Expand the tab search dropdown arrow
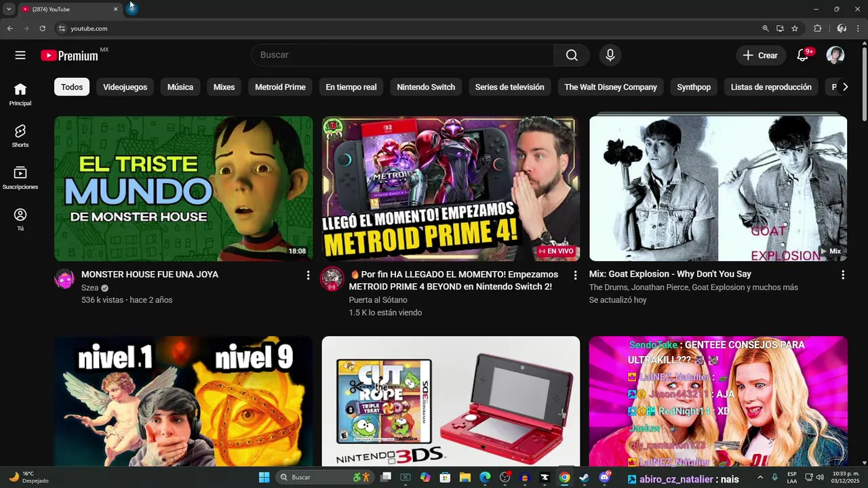The image size is (868, 488). pos(9,9)
